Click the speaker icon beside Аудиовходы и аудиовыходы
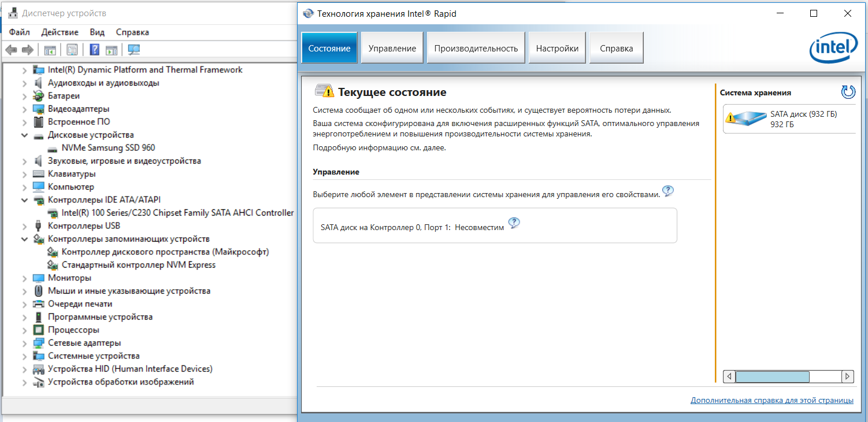 [x=39, y=83]
